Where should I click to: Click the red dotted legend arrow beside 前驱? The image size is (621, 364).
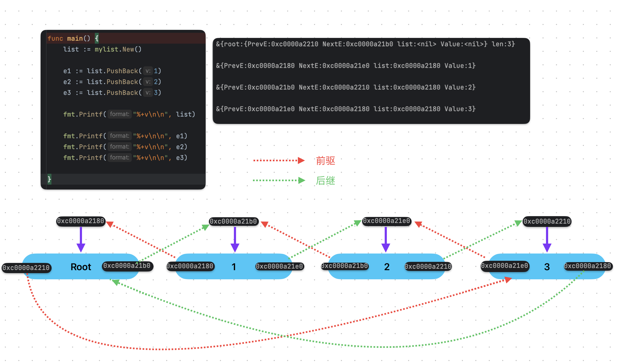pyautogui.click(x=279, y=160)
